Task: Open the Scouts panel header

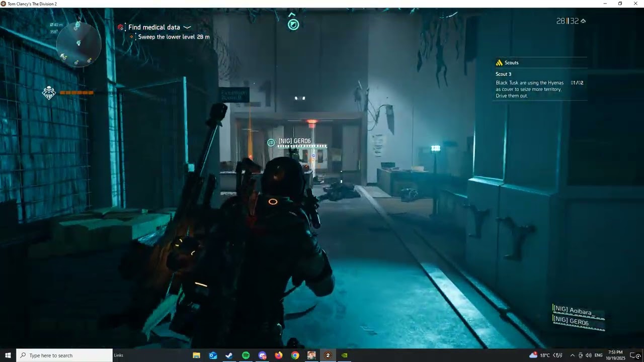Action: (540, 63)
